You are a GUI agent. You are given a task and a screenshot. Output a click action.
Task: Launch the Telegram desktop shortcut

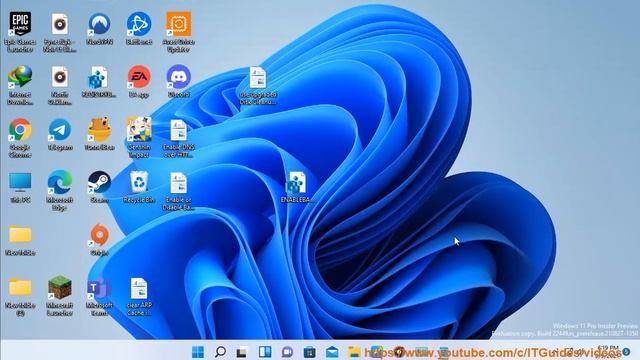[x=60, y=134]
